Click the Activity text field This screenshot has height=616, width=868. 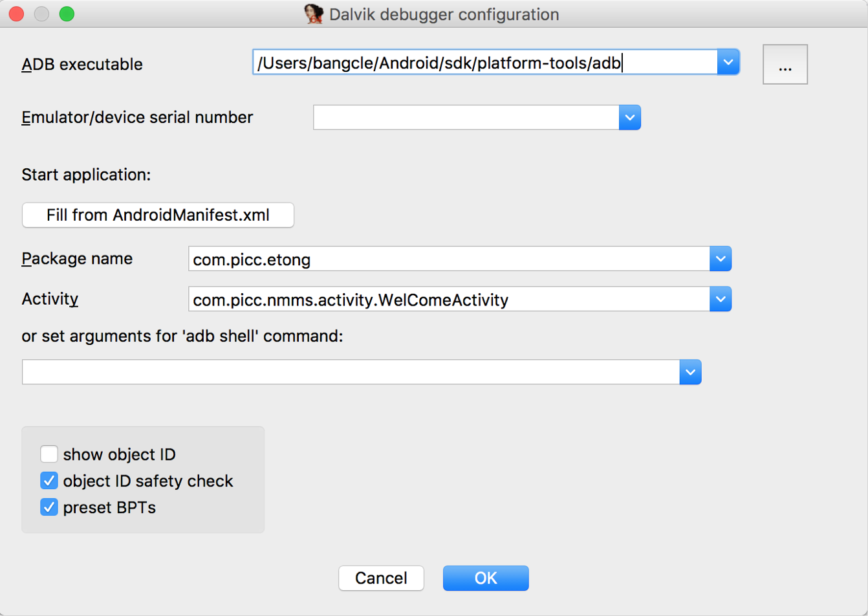coord(449,299)
